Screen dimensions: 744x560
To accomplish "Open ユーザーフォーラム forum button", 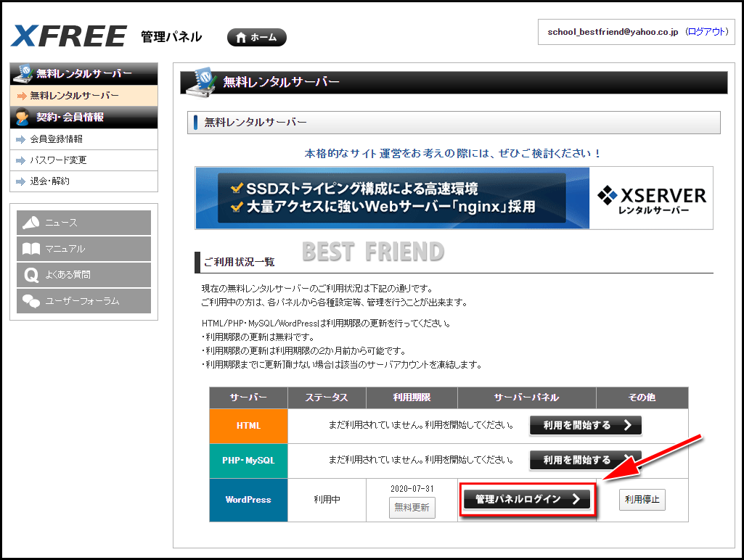I will coord(84,300).
